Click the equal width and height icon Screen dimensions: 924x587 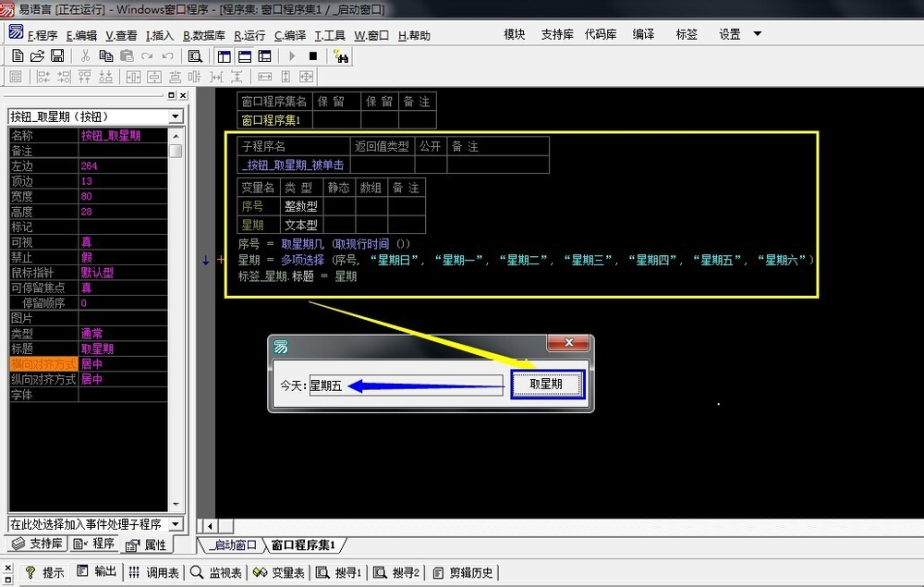[x=307, y=77]
